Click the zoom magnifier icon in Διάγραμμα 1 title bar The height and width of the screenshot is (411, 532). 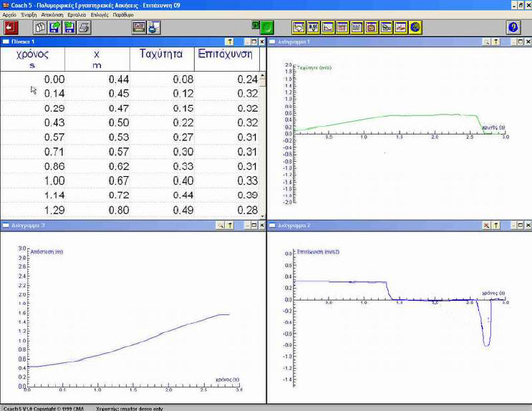tap(487, 42)
